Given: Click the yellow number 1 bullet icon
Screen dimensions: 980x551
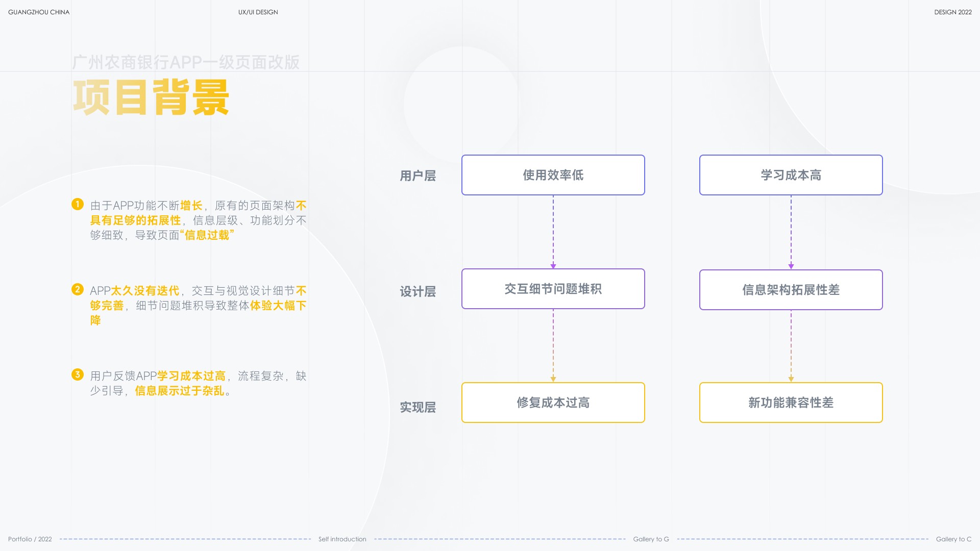Looking at the screenshot, I should point(77,204).
